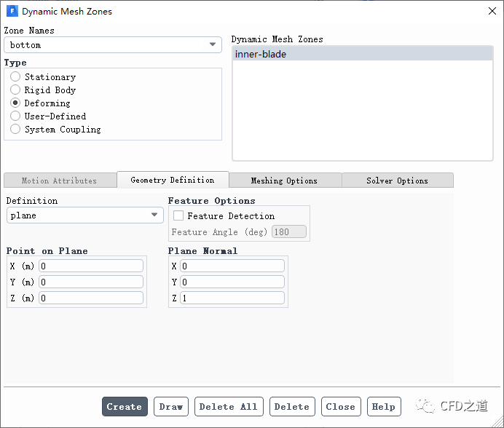Switch to the Meshing Options tab
Image resolution: width=504 pixels, height=428 pixels.
click(x=284, y=181)
